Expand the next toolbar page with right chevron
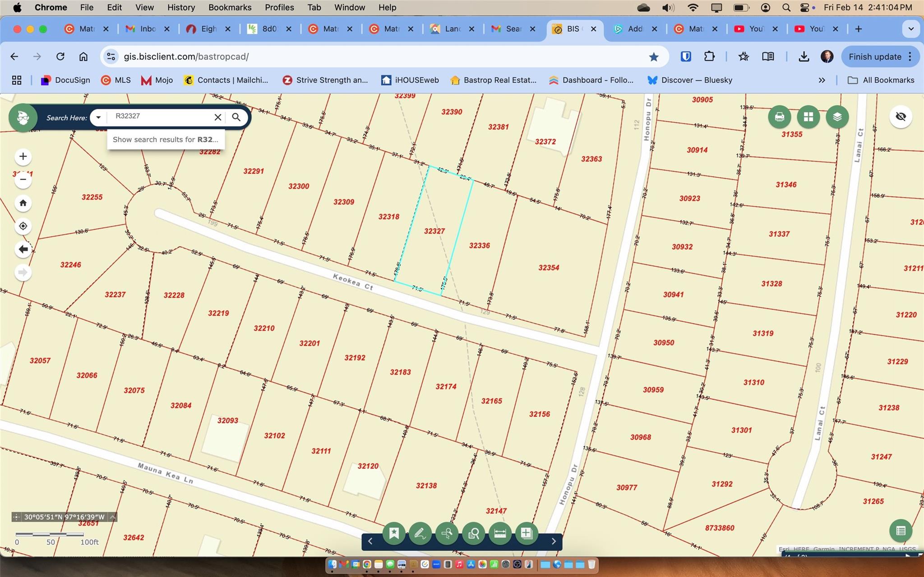This screenshot has height=577, width=924. 553,541
